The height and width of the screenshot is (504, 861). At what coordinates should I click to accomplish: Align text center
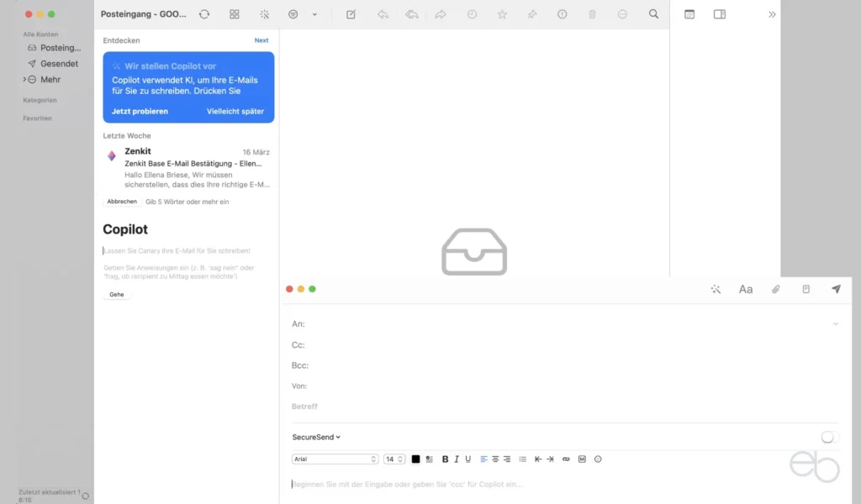click(x=495, y=459)
